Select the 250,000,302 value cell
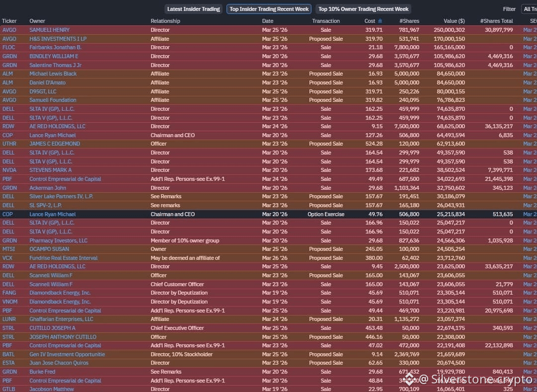The width and height of the screenshot is (537, 392). click(450, 30)
